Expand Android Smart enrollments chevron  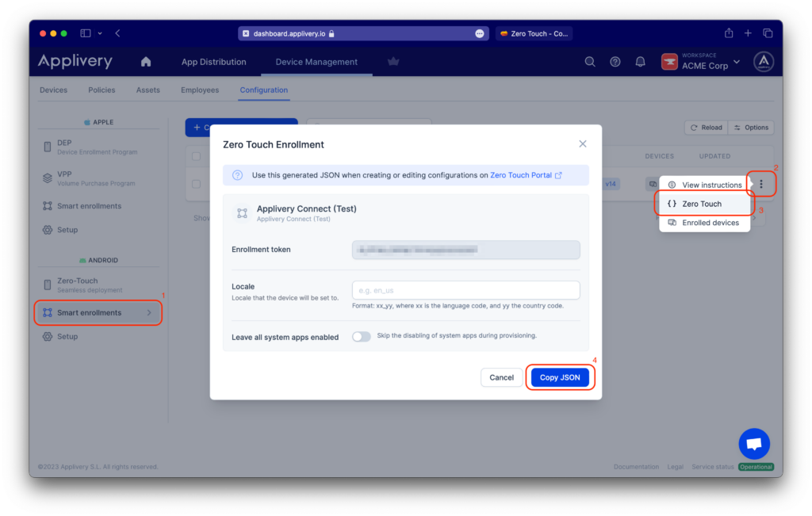tap(149, 312)
